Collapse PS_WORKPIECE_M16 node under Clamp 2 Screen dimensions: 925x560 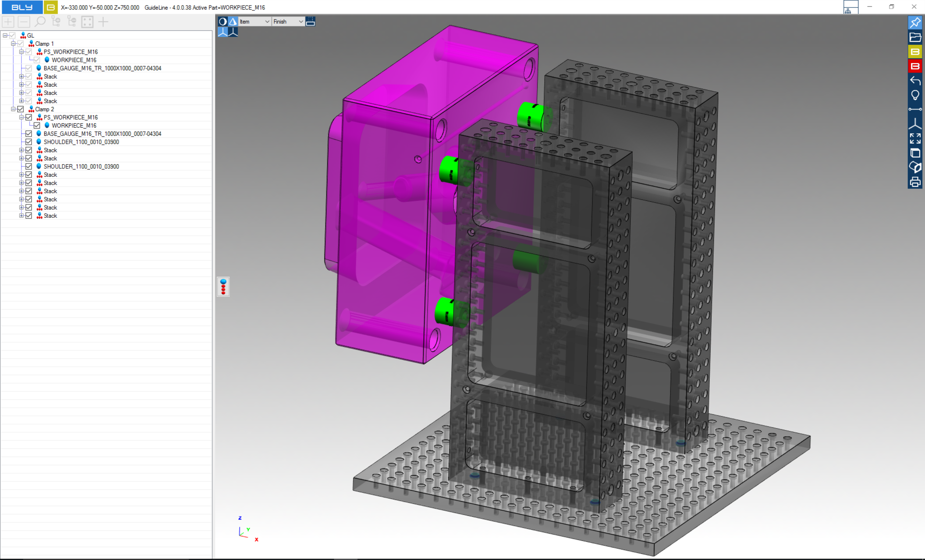(22, 118)
